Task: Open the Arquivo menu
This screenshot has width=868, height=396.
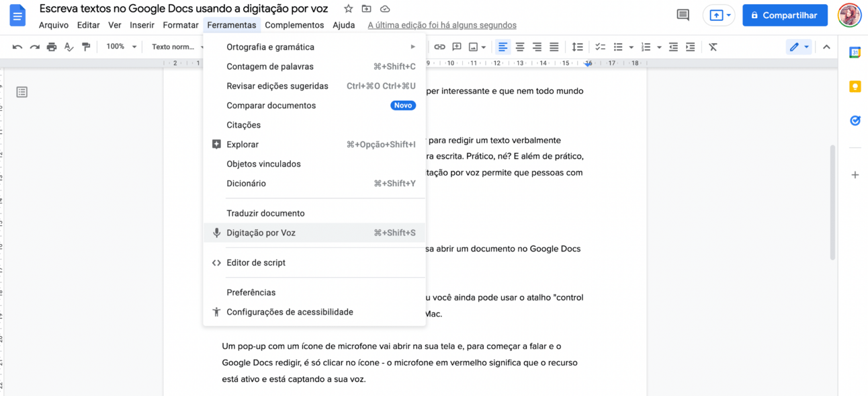Action: (54, 25)
